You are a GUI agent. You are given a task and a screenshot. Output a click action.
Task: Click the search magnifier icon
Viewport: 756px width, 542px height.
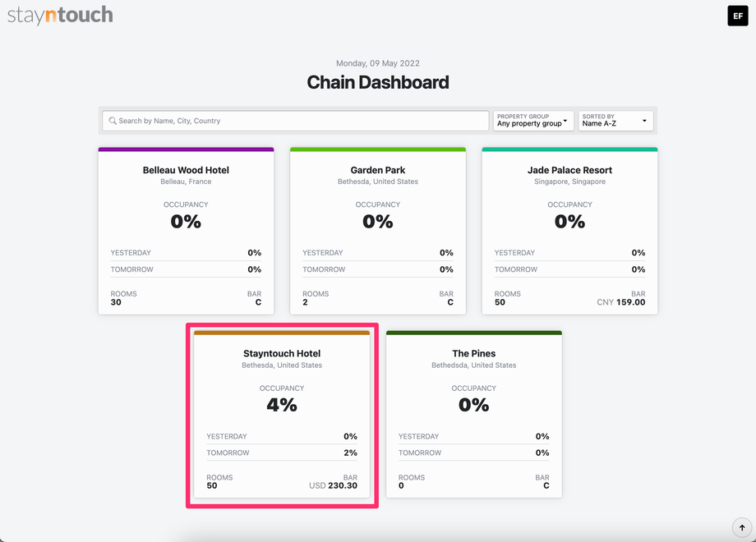pyautogui.click(x=113, y=121)
